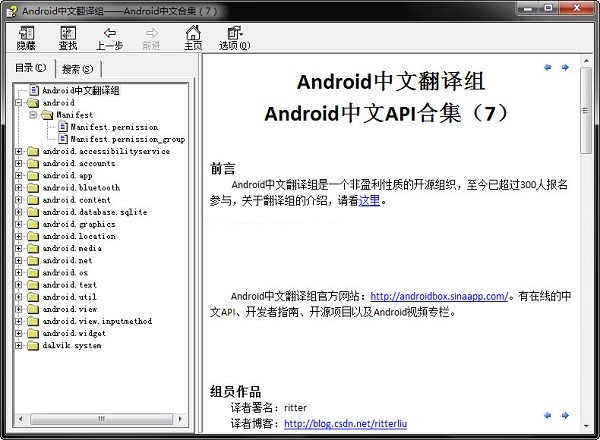The image size is (600, 440).
Task: Click the folder icon of android.content
Action: (x=33, y=200)
